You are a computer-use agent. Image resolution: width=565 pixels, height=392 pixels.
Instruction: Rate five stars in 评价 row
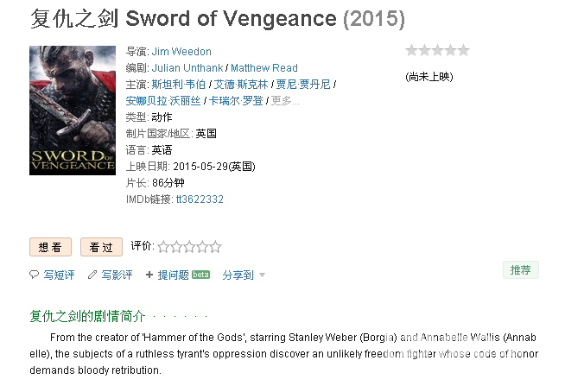click(215, 247)
